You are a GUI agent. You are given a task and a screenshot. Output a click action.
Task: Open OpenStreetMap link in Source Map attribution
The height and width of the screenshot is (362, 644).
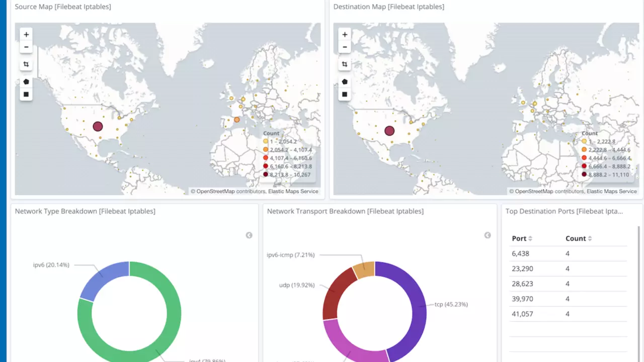[216, 192]
